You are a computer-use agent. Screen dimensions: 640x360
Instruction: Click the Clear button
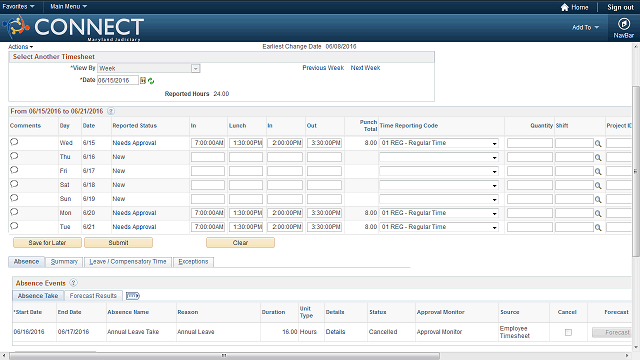click(240, 243)
